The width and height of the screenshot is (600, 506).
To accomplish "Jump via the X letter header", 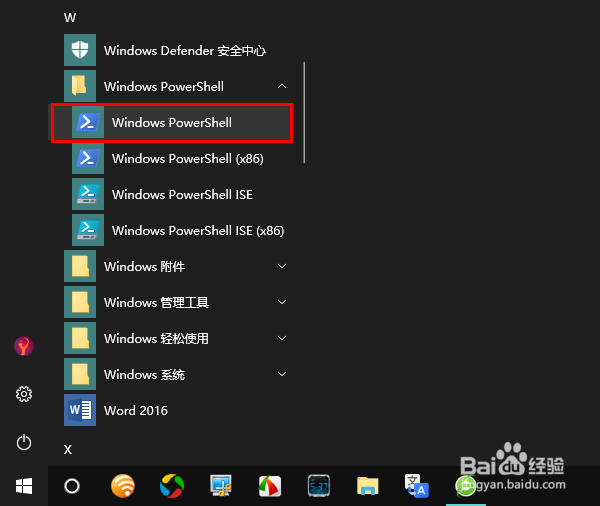I will (x=68, y=449).
